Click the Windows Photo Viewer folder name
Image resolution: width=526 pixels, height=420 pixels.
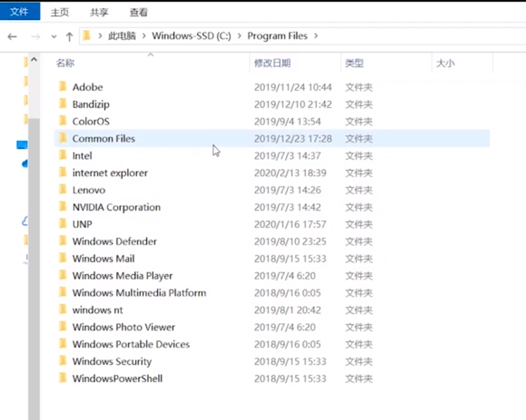[x=124, y=327]
